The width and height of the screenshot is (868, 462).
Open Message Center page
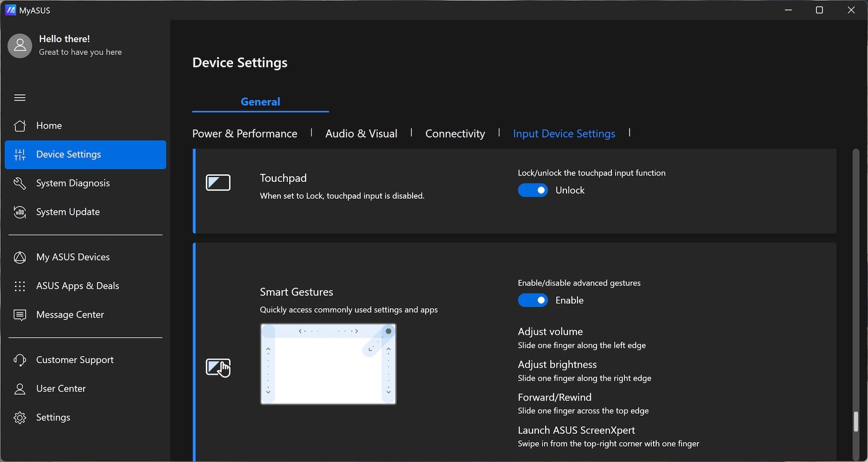(85, 314)
